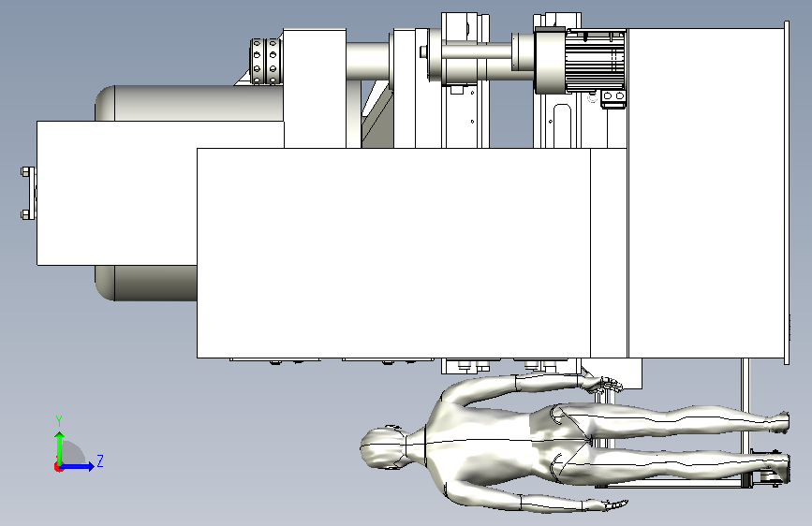812x526 pixels.
Task: Click the green Y axis of the triad
Action: click(60, 447)
